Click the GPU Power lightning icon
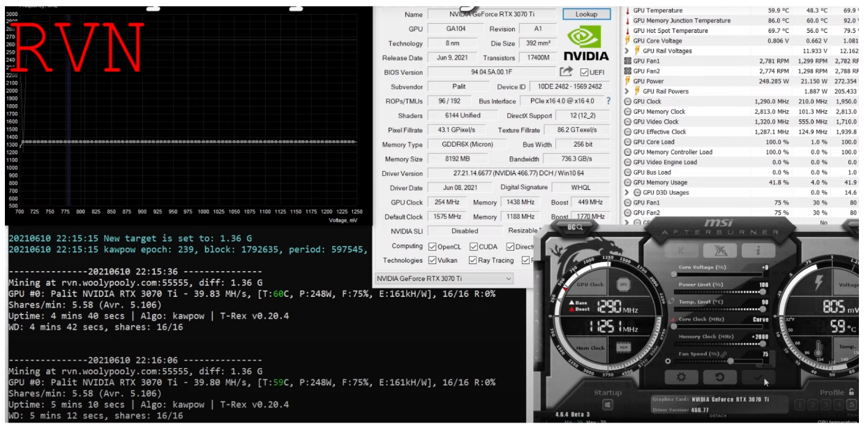The width and height of the screenshot is (868, 431). coord(627,81)
